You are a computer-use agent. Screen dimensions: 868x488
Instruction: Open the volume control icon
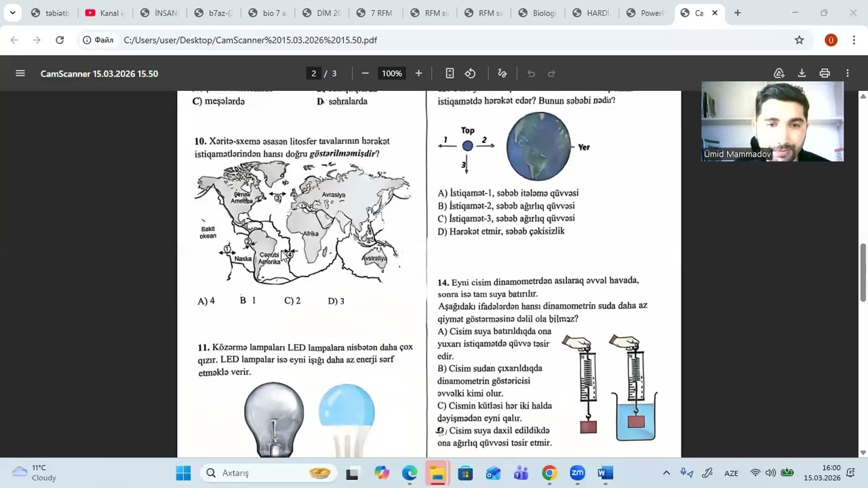coord(770,473)
